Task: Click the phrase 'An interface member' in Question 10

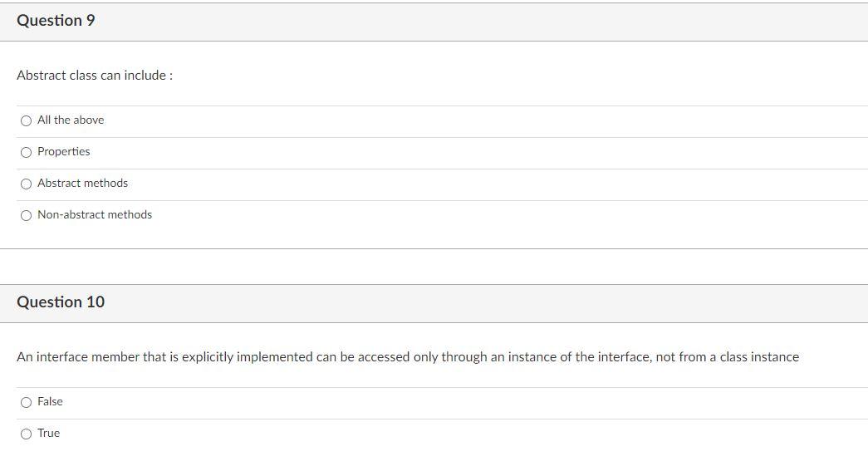Action: [x=78, y=357]
